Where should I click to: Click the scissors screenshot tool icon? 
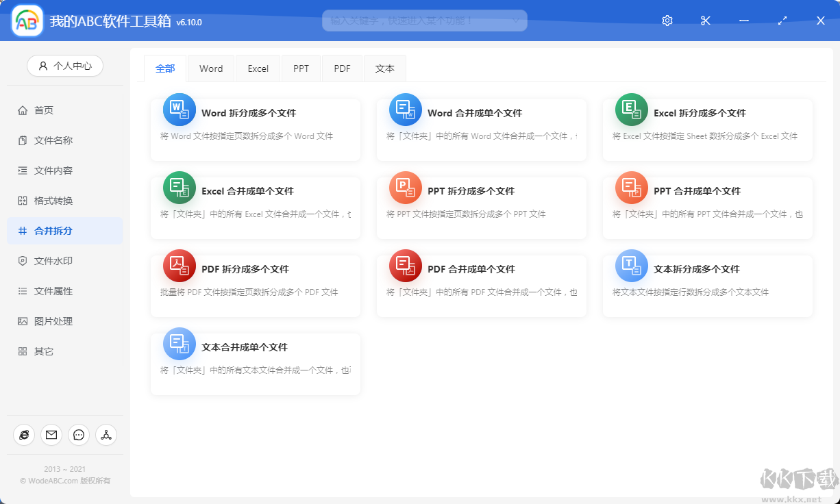(x=705, y=21)
